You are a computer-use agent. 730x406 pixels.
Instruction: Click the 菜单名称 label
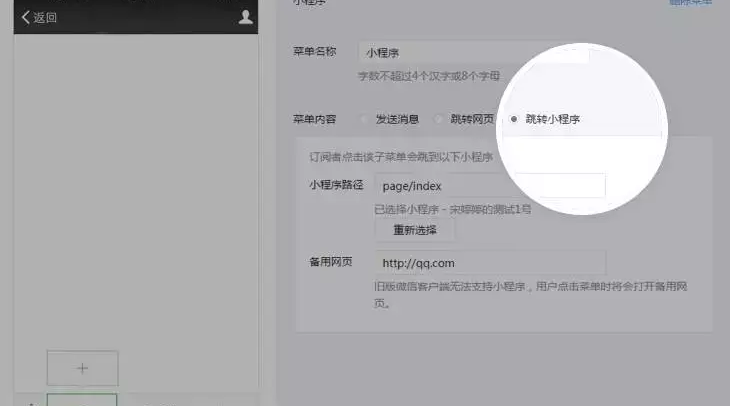tap(314, 52)
